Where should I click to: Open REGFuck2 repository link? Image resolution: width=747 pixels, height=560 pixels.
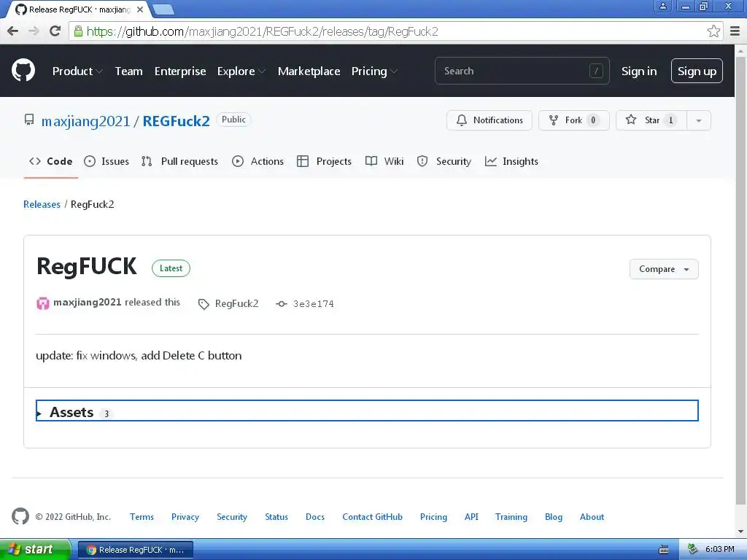[x=177, y=121]
